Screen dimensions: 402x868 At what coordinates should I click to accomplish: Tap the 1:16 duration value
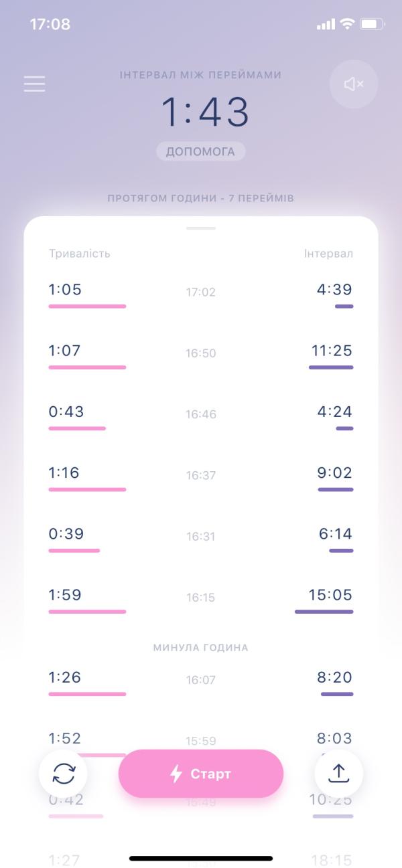[x=64, y=472]
